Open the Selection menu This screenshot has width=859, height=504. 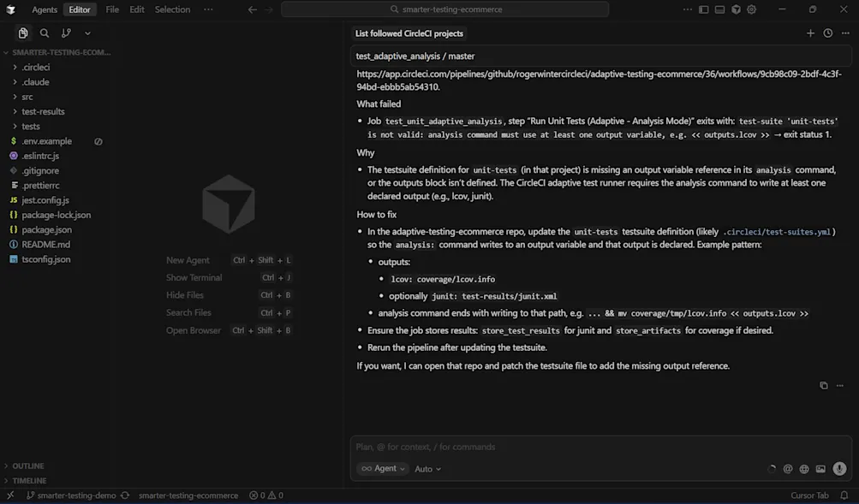[x=172, y=9]
